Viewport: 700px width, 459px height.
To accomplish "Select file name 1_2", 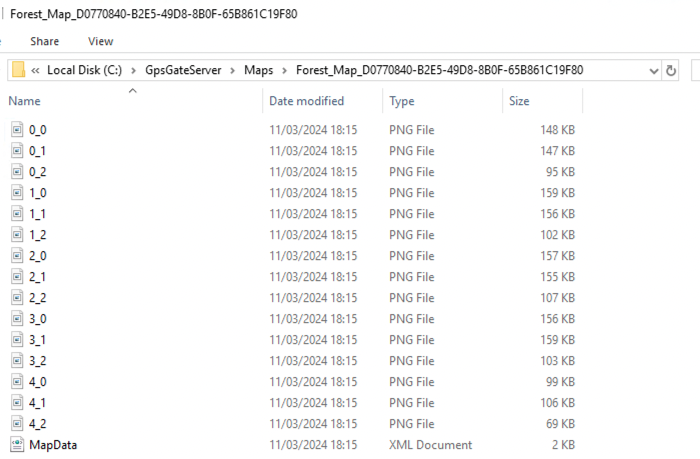I will (38, 235).
